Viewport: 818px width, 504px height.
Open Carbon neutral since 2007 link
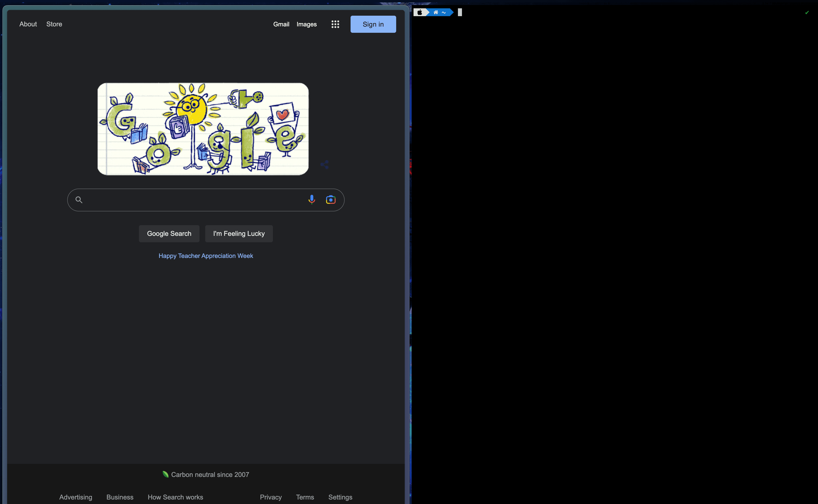[x=210, y=474]
